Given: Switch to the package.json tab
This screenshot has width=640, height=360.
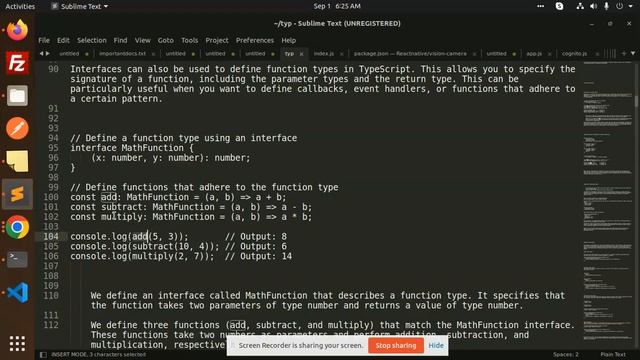Looking at the screenshot, I should tap(410, 53).
